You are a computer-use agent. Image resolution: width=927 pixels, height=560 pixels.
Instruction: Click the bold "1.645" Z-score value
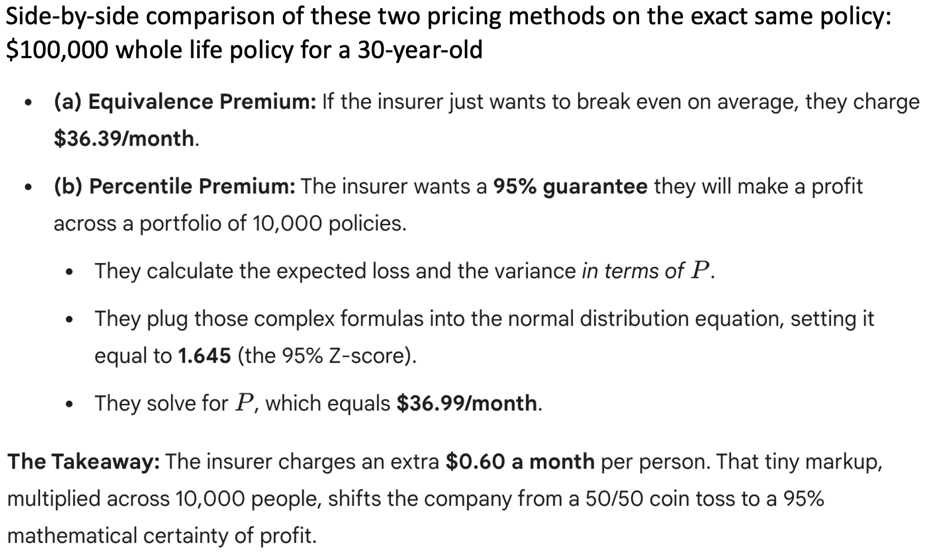pos(204,356)
